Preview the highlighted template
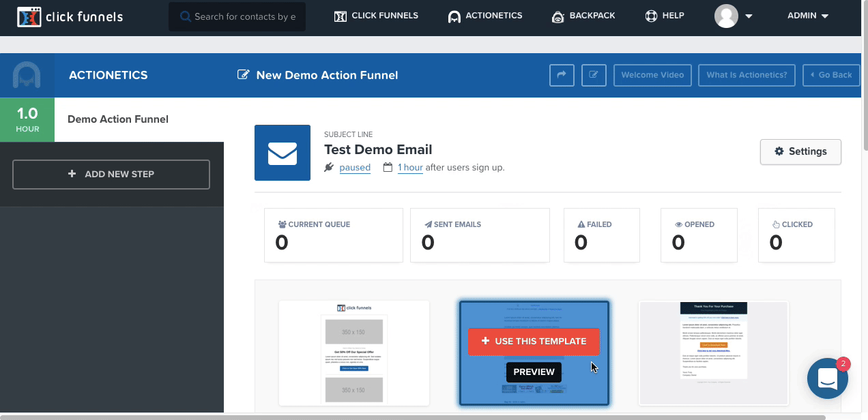The height and width of the screenshot is (420, 868). 534,372
